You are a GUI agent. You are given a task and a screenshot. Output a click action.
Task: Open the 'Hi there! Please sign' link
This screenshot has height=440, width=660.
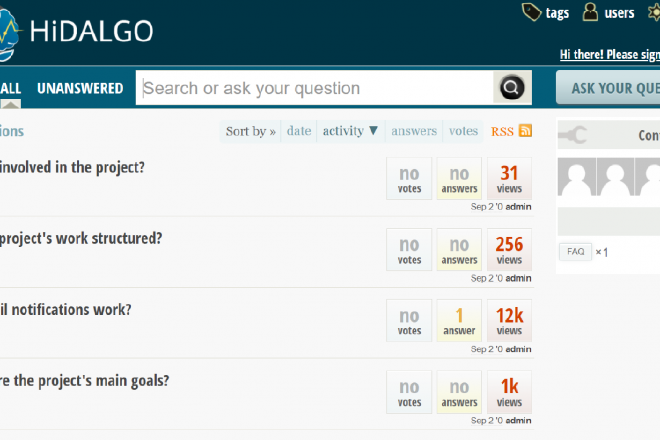click(x=608, y=55)
